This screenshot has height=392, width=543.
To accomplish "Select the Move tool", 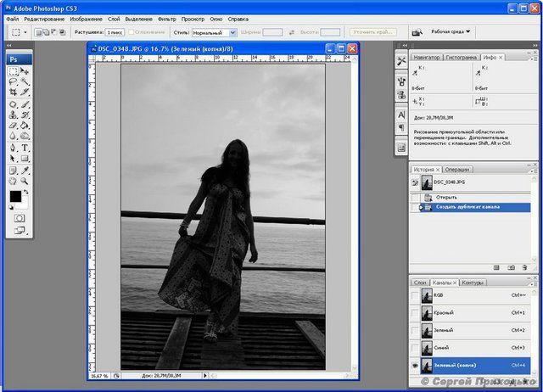I will click(x=25, y=72).
